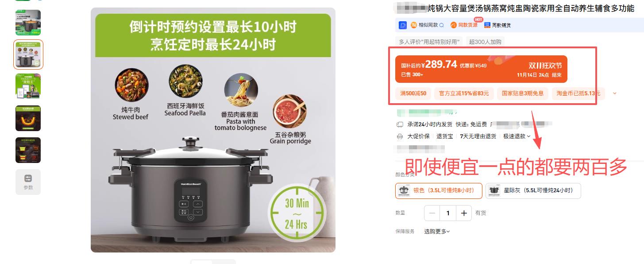Increase quantity with the plus button
Screen dimensions: 644x264
click(464, 213)
